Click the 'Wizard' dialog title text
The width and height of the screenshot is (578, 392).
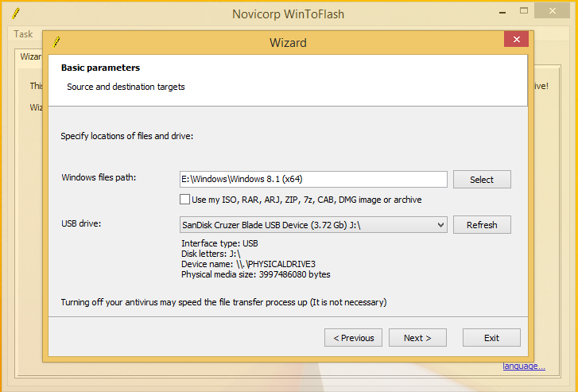(x=288, y=43)
